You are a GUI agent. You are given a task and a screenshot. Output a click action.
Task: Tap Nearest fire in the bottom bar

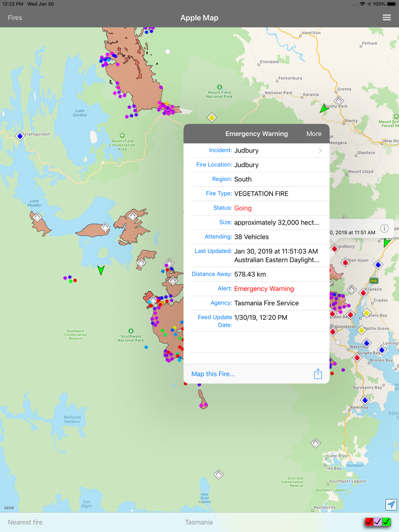pos(25,522)
